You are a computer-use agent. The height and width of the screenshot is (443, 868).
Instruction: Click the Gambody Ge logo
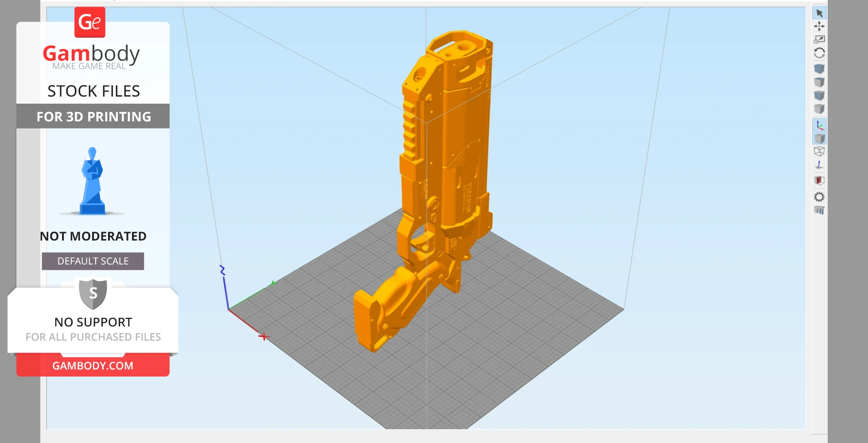tap(89, 21)
